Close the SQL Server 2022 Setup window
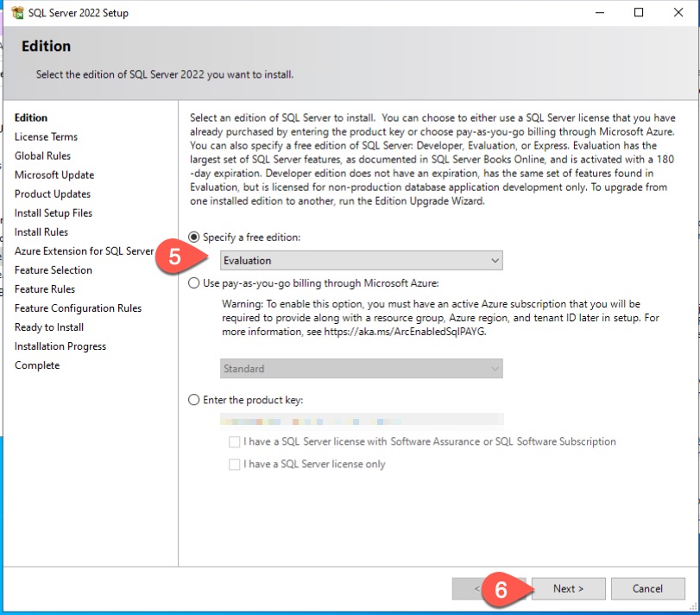 tap(678, 13)
